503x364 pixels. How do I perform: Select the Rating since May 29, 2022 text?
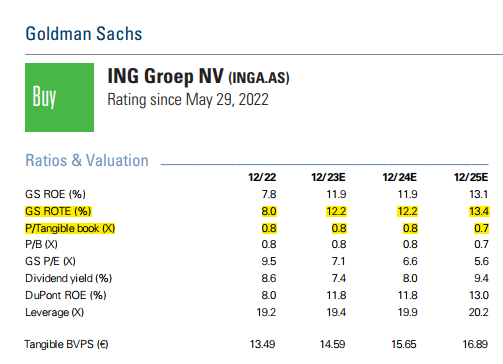click(188, 100)
